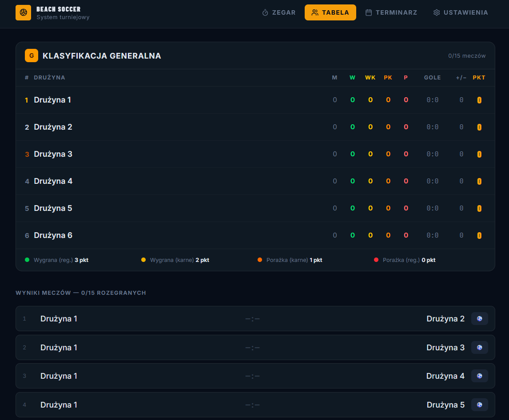Open Ustawienia settings tab
Screen dimensions: 509x420
[x=461, y=13]
